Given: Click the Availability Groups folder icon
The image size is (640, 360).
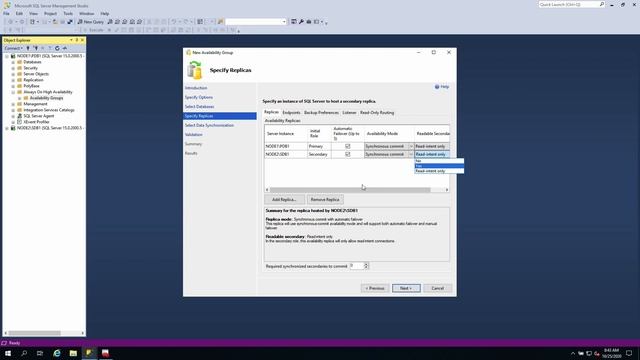Looking at the screenshot, I should 26,98.
